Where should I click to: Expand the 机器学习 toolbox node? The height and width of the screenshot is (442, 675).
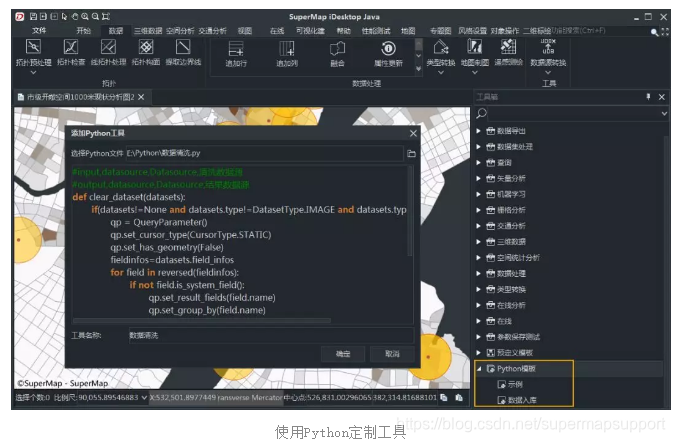pyautogui.click(x=478, y=194)
